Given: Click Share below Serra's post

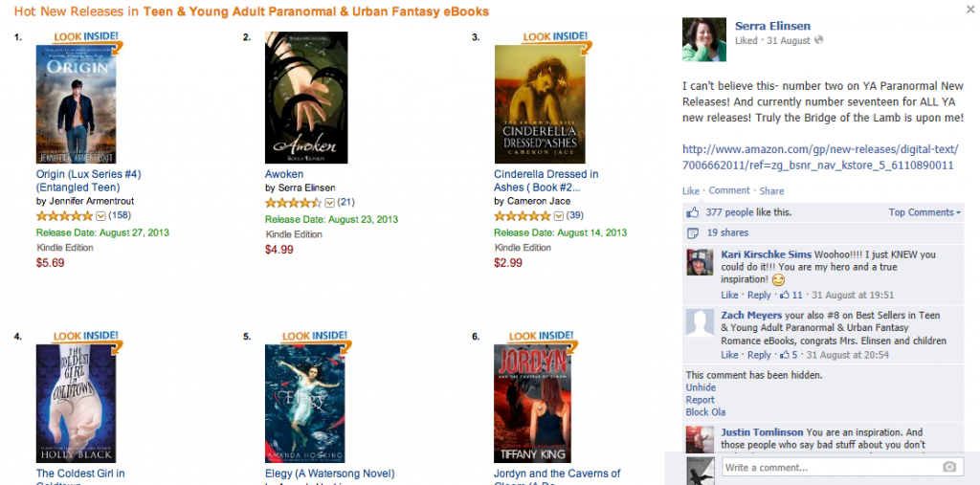Looking at the screenshot, I should point(772,191).
